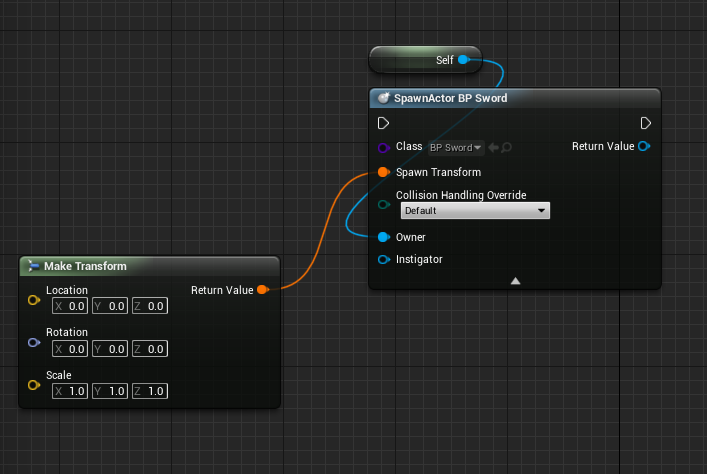Screen dimensions: 707x474
Task: Click the Make Transform node function icon
Action: [x=33, y=266]
